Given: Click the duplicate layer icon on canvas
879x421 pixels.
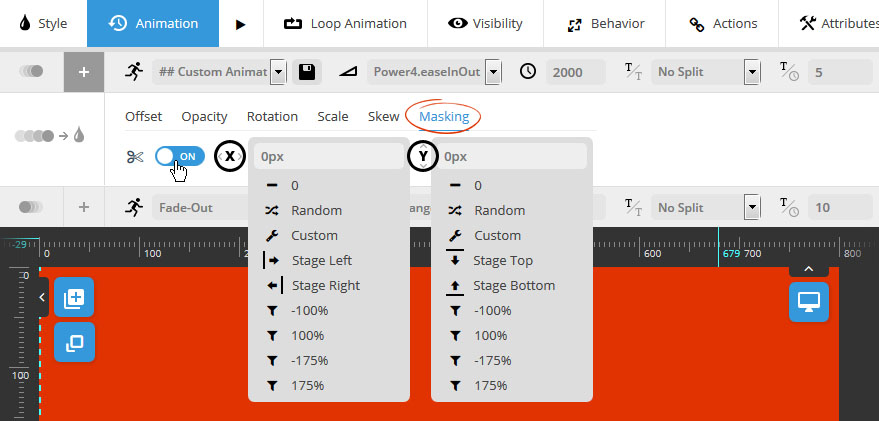Looking at the screenshot, I should point(74,342).
